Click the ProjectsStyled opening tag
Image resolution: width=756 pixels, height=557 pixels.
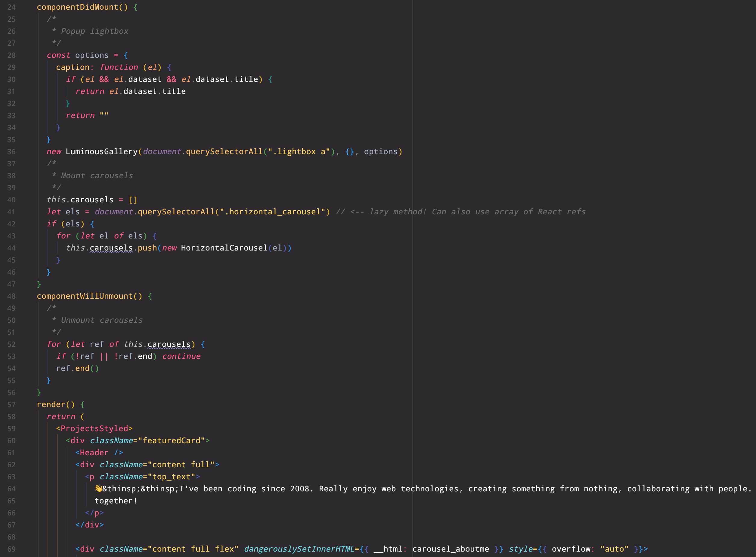94,428
